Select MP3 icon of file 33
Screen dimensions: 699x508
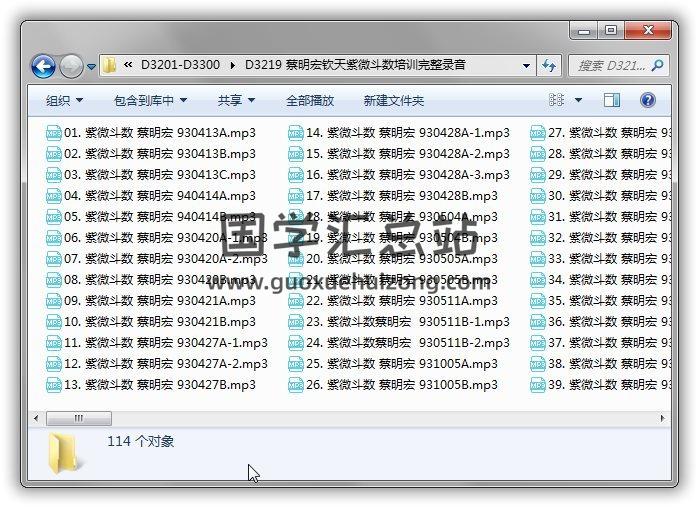pos(538,259)
